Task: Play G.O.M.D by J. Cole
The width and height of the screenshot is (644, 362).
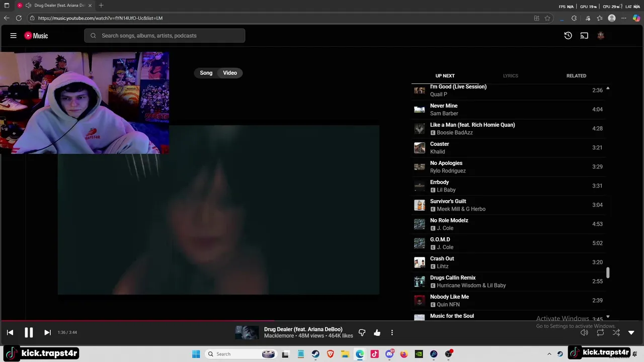Action: click(x=508, y=243)
